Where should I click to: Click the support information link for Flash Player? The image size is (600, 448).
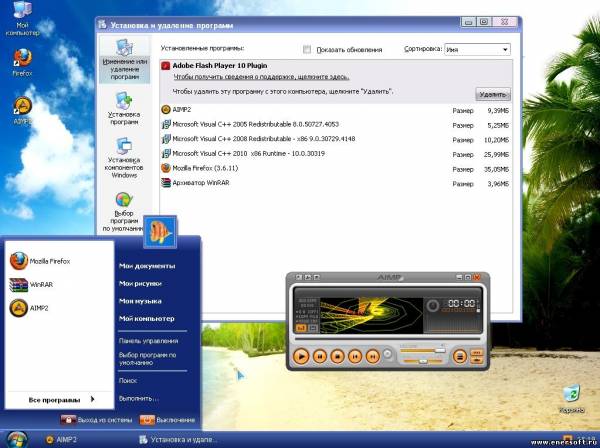[x=261, y=77]
